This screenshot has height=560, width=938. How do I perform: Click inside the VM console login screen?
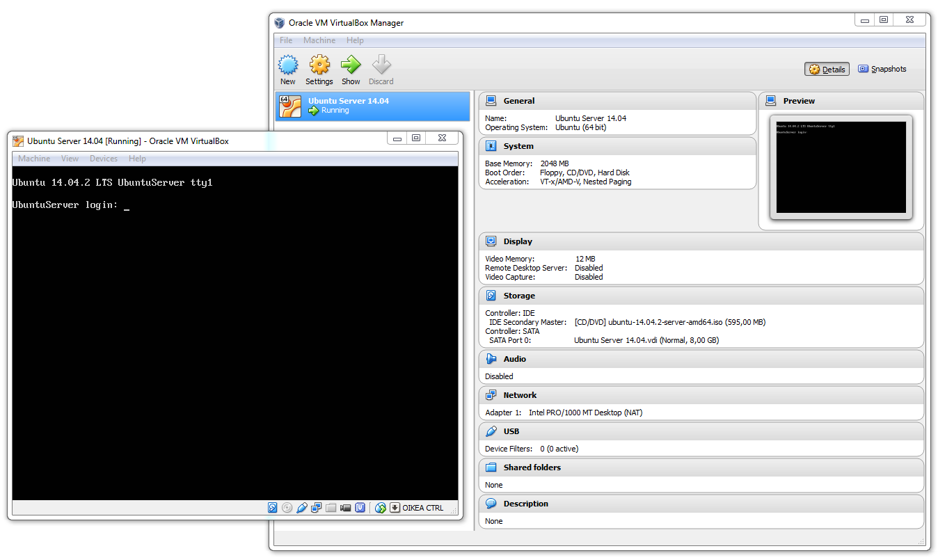pos(235,333)
